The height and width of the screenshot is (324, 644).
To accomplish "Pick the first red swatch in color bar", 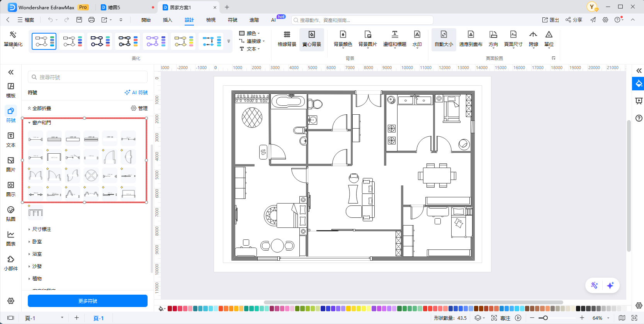I will point(170,308).
